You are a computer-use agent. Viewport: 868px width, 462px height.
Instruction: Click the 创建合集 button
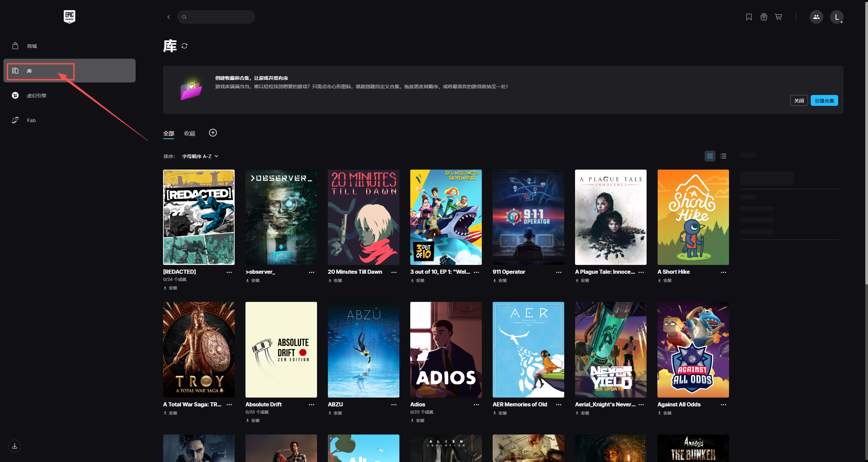(824, 101)
